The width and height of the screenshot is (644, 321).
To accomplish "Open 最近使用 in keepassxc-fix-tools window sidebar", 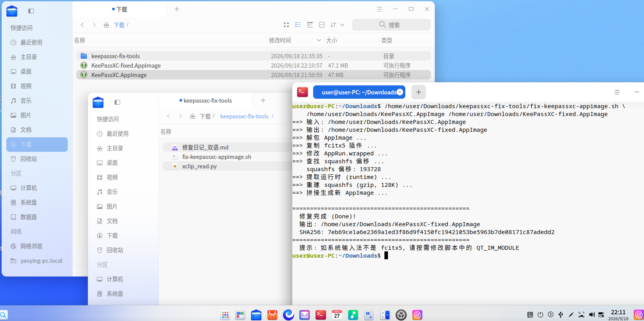I will [123, 134].
